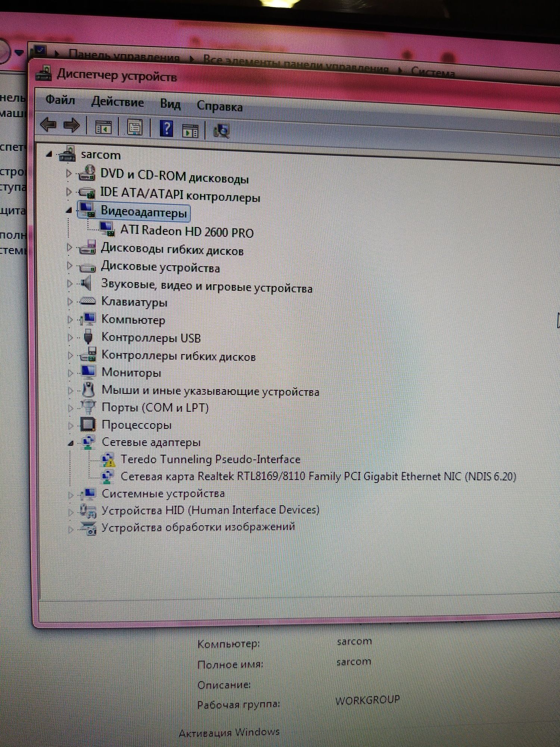Collapse the Сетевые адаптеры node
560x747 pixels.
click(x=71, y=444)
